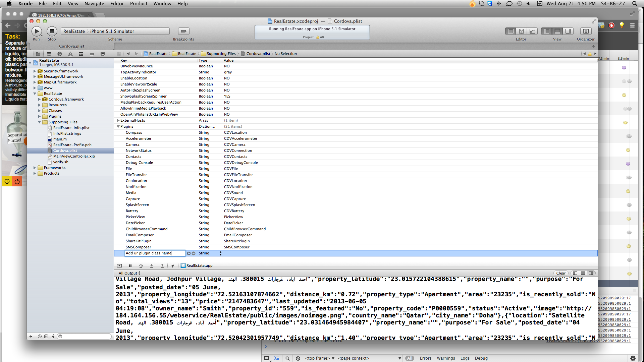Add a new editor tab with plus
The image size is (644, 362).
pos(593,46)
